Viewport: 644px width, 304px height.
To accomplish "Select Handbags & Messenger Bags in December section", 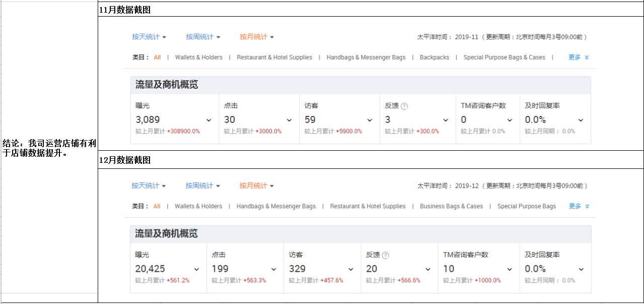I will tap(276, 206).
